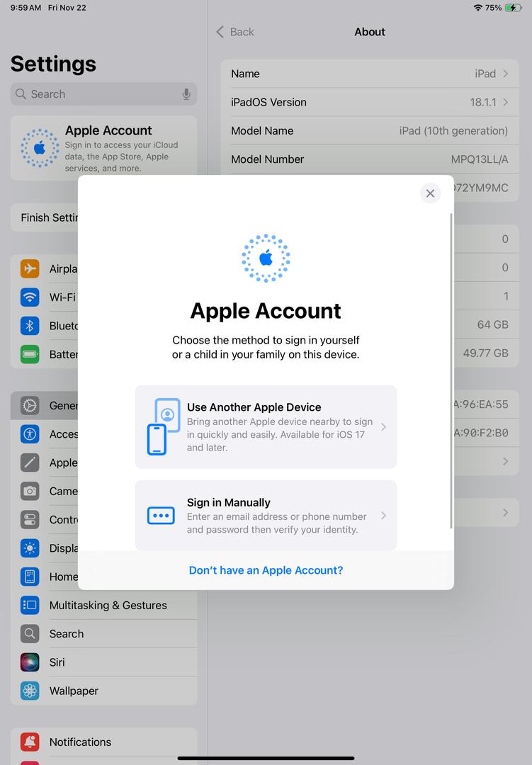Tap chevron on Sign in Manually
The width and height of the screenshot is (532, 765).
click(384, 515)
